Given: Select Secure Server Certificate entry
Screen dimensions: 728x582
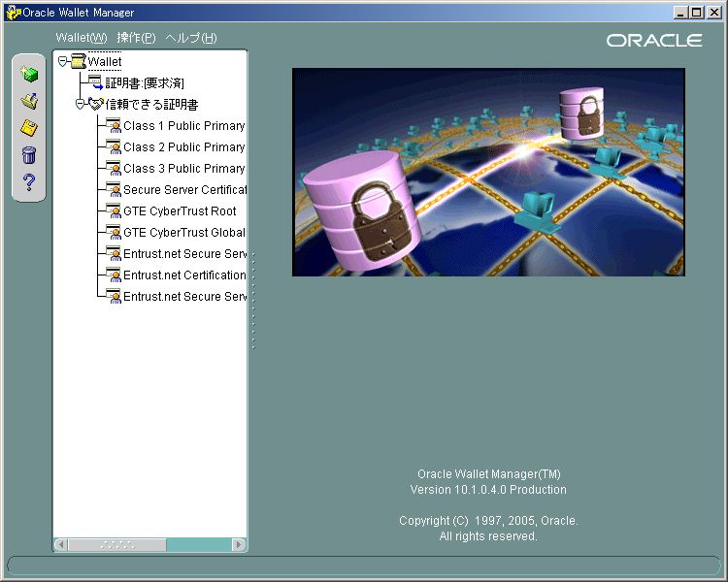Looking at the screenshot, I should pos(184,190).
